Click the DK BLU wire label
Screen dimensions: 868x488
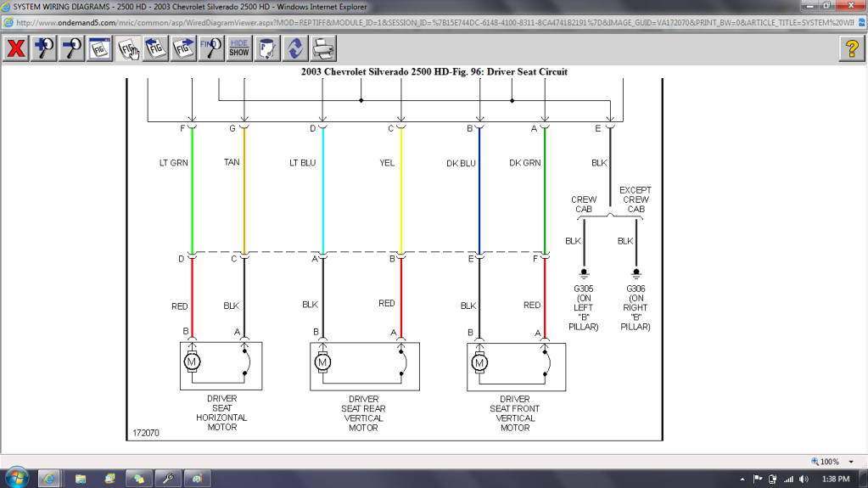461,164
